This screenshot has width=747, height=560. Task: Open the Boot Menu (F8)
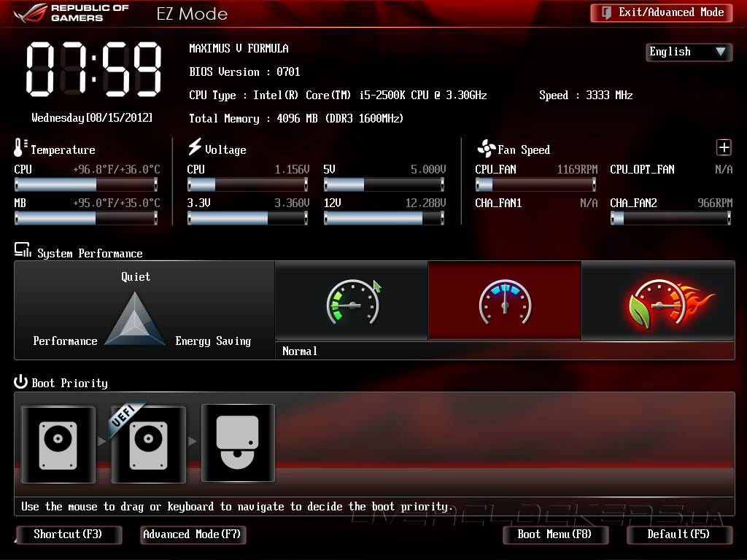555,534
